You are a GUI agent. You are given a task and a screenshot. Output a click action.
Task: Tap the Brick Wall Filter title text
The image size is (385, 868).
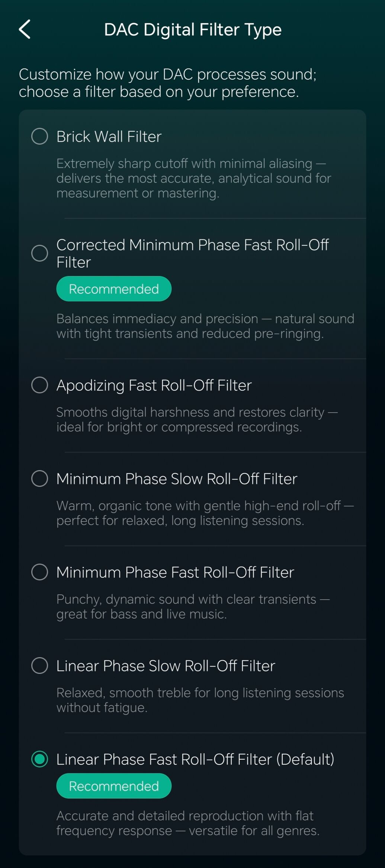109,137
